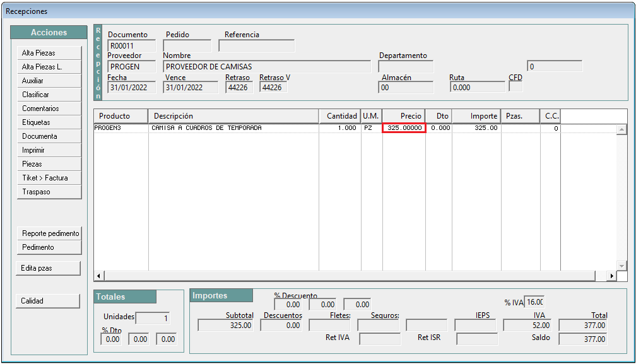
Task: Click the Total field 377.00
Action: [x=582, y=325]
